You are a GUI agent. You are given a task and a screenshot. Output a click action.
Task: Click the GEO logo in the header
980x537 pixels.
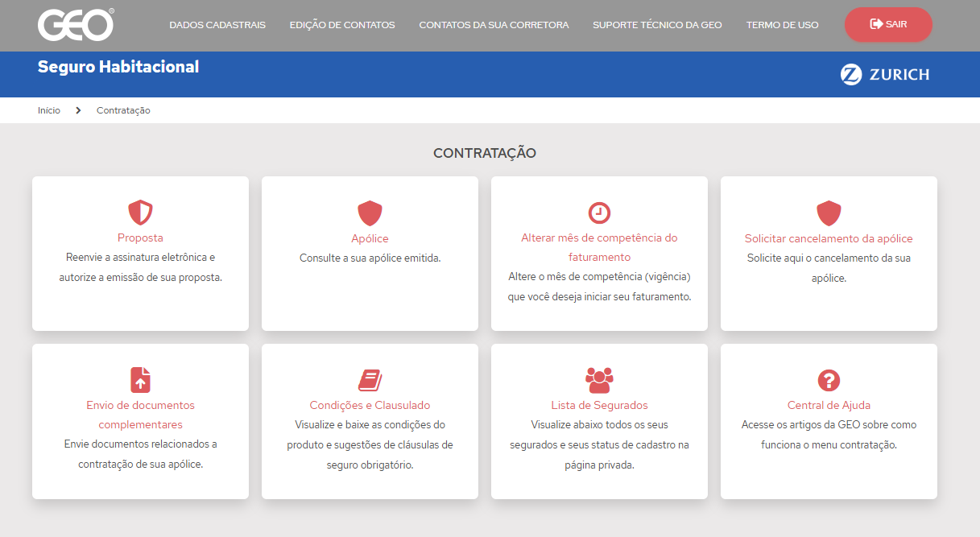[76, 25]
